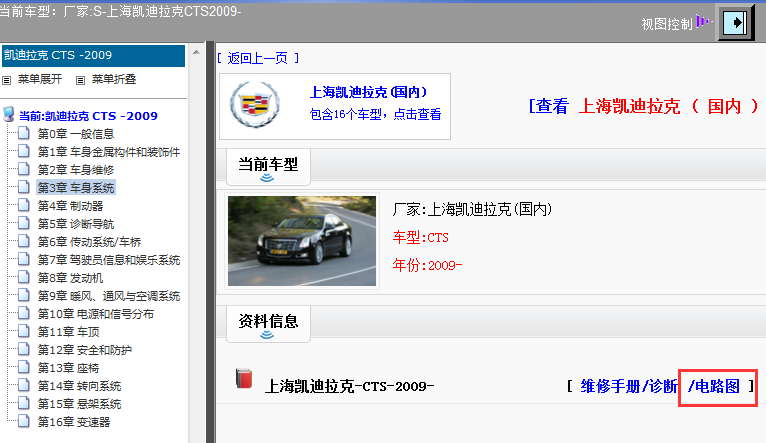Click 包含16个车型,点击查看 link
This screenshot has width=766, height=443.
tap(375, 114)
